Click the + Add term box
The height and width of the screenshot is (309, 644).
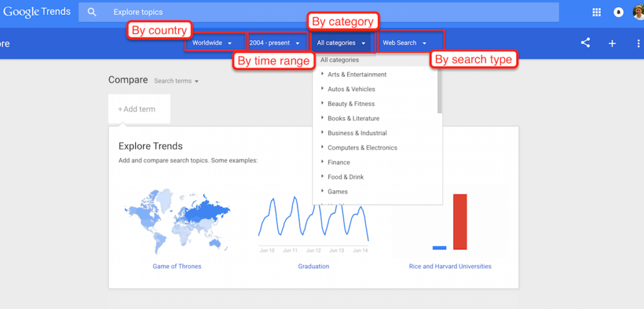[139, 109]
